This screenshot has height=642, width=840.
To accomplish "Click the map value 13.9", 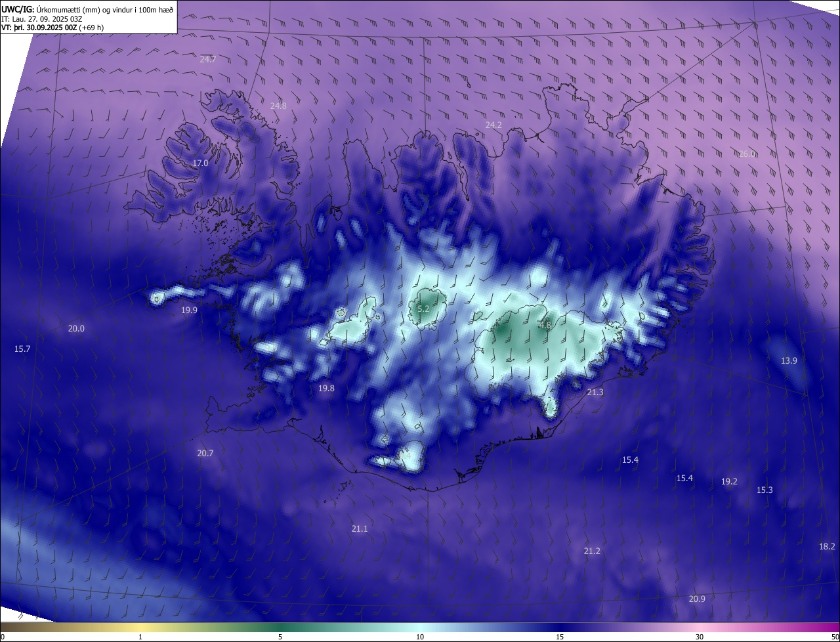I will [x=789, y=360].
